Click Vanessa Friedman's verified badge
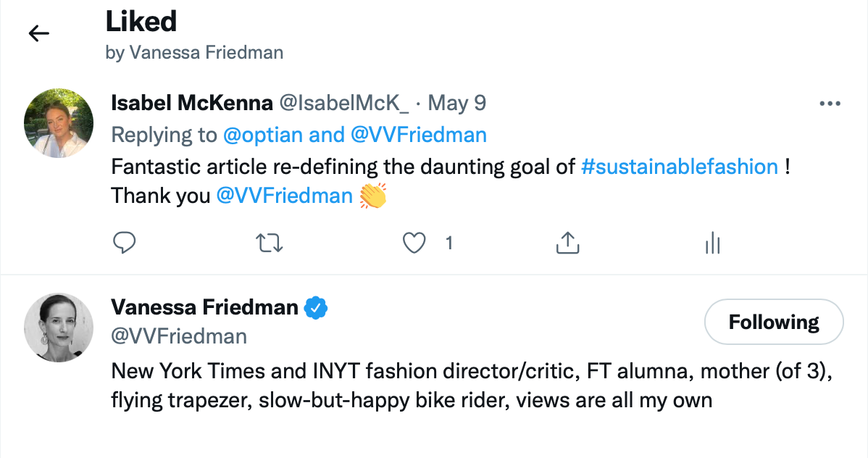The image size is (868, 458). 316,307
